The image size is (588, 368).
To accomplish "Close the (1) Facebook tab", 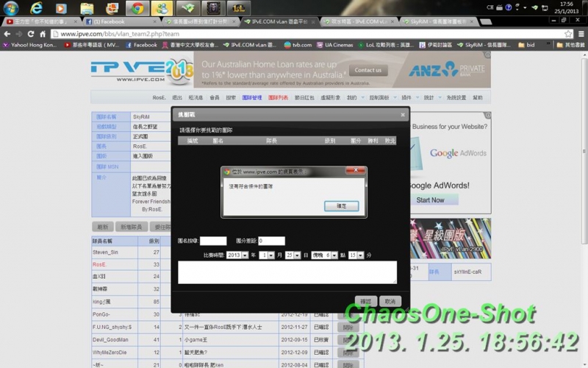I will [x=154, y=22].
